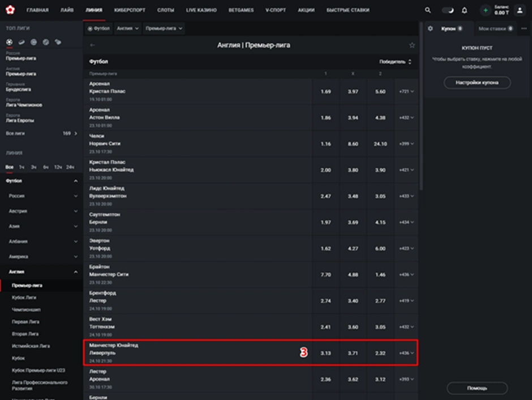Switch to the Купон tab
The width and height of the screenshot is (532, 400).
(x=452, y=28)
